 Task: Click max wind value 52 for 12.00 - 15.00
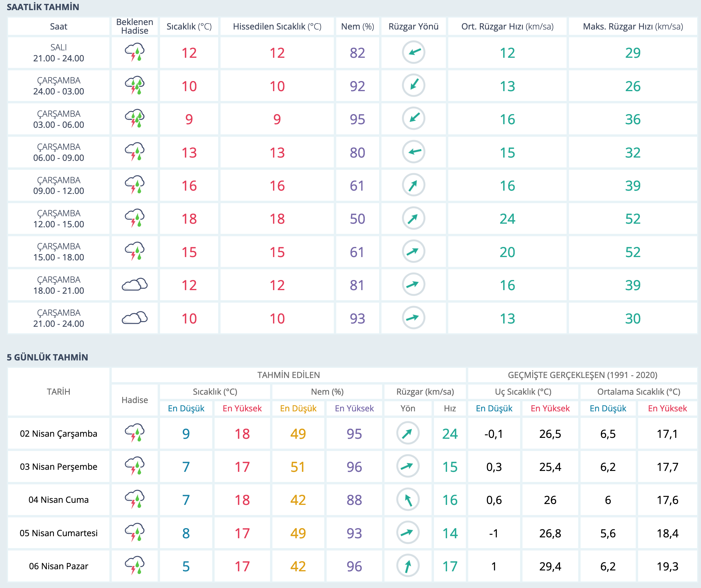[x=632, y=219]
